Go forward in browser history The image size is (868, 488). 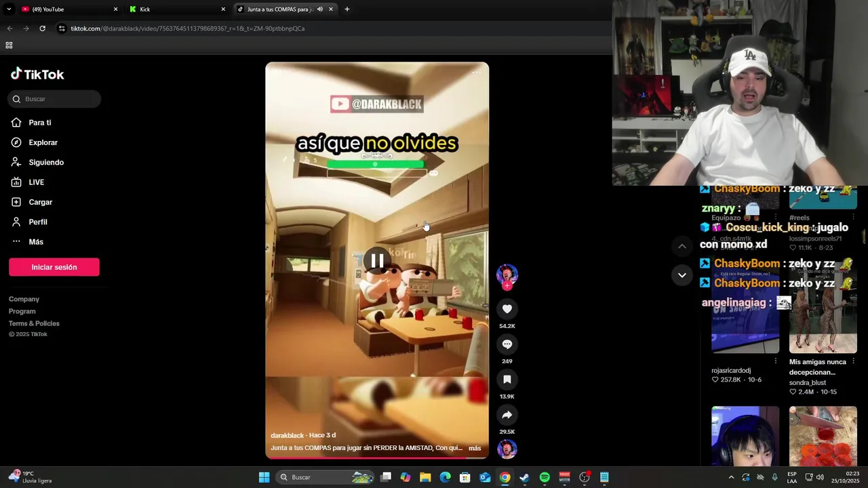coord(26,28)
